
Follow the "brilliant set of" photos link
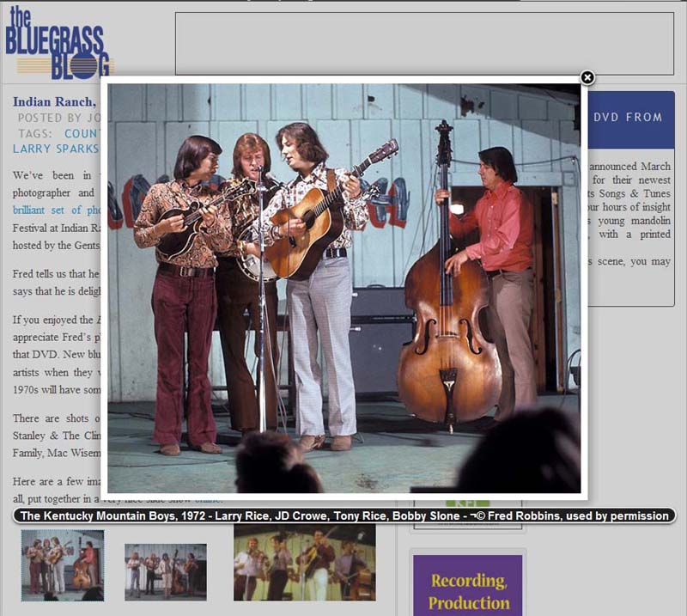(57, 210)
